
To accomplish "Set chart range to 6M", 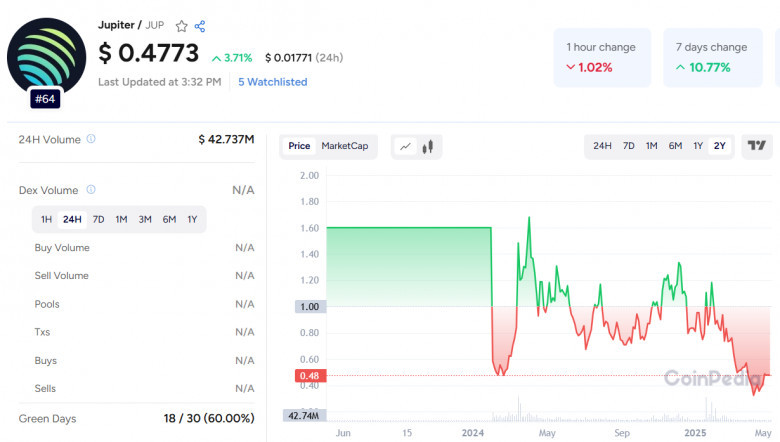I will point(675,146).
